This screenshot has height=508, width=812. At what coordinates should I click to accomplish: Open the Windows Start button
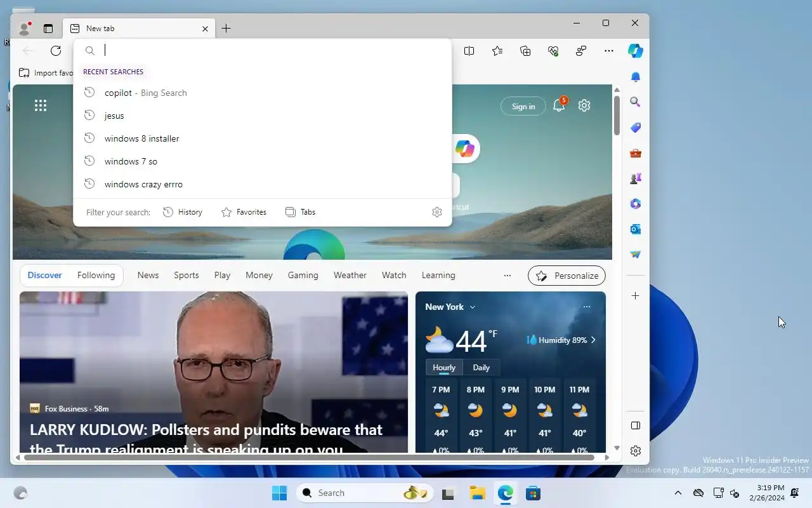click(x=279, y=493)
